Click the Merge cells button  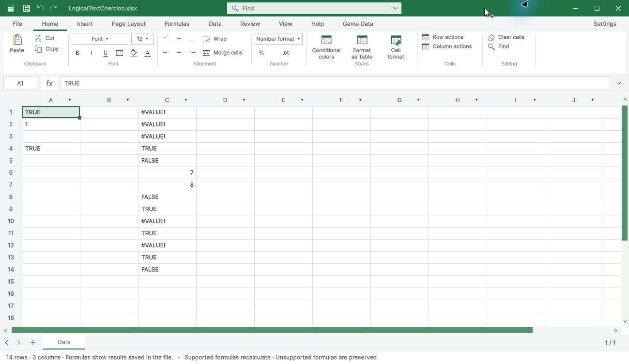222,53
